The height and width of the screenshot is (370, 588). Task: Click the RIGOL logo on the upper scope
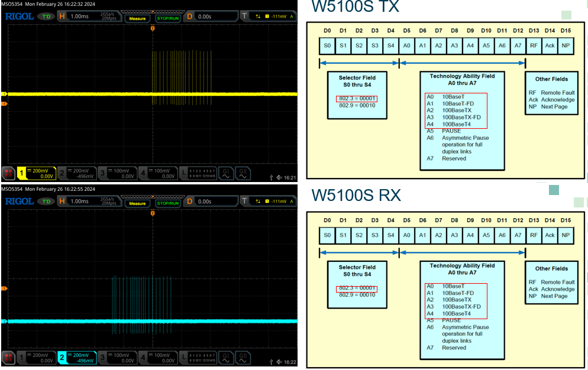coord(20,17)
